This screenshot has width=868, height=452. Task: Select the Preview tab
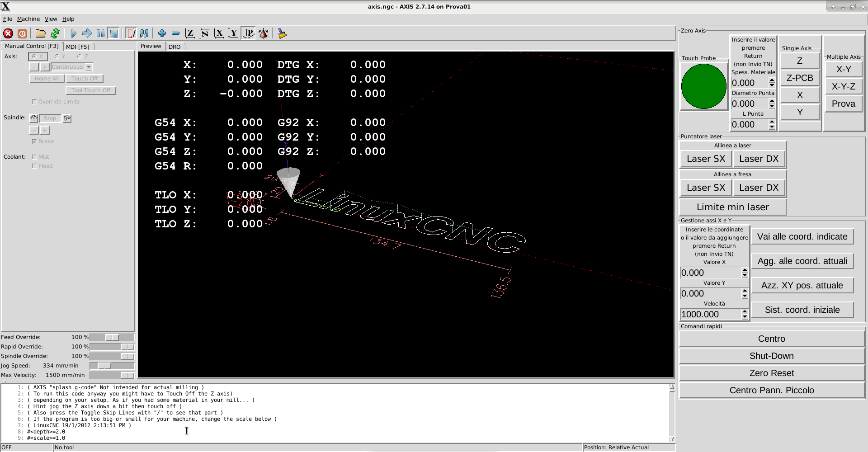tap(151, 46)
